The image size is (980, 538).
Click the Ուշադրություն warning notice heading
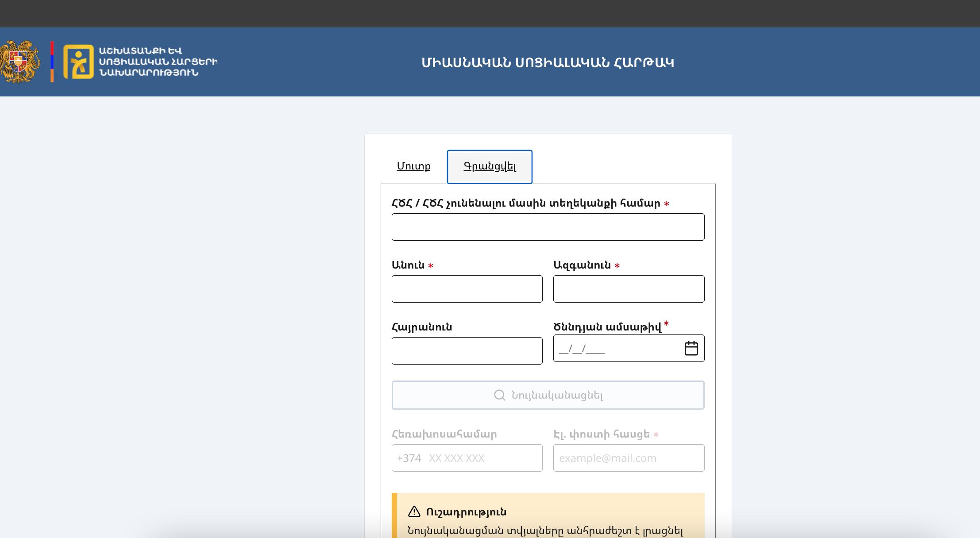466,512
